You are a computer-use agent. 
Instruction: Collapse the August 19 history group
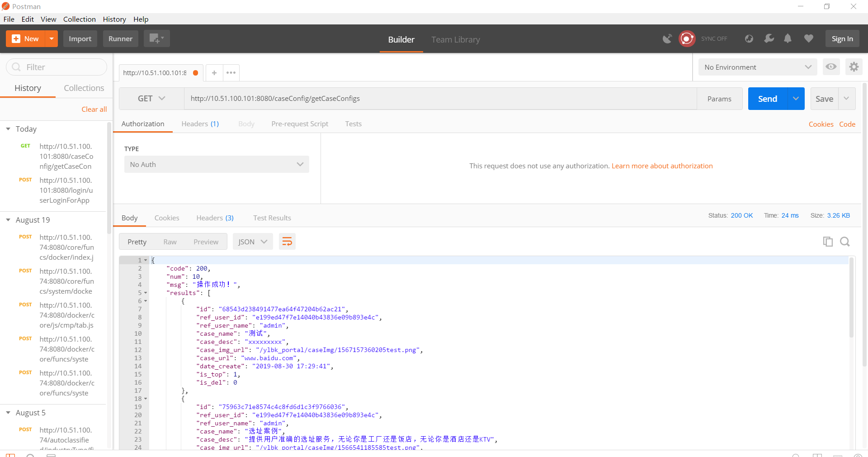point(8,220)
